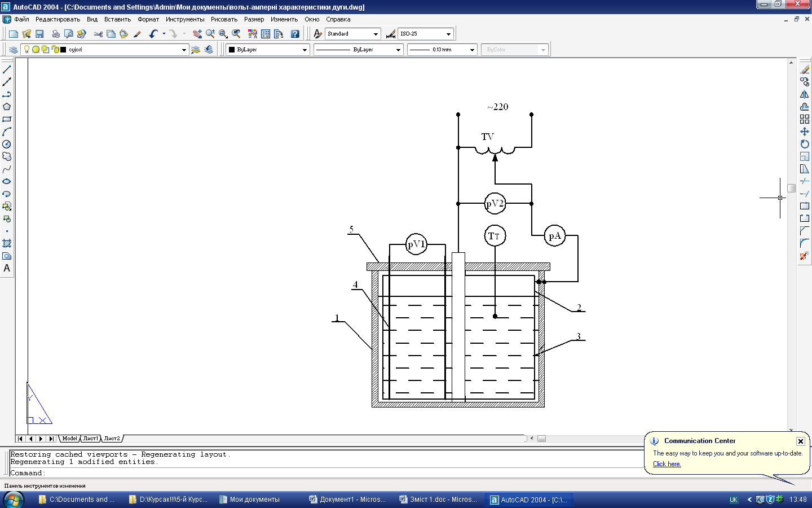Follow the Click here link
Viewport: 812px width, 508px height.
(x=667, y=464)
